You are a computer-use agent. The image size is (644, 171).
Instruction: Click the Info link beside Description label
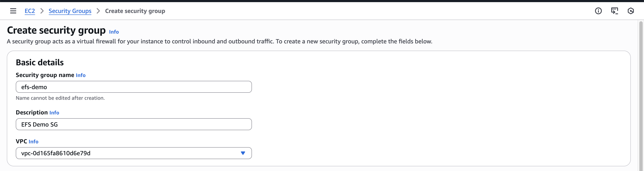coord(54,113)
